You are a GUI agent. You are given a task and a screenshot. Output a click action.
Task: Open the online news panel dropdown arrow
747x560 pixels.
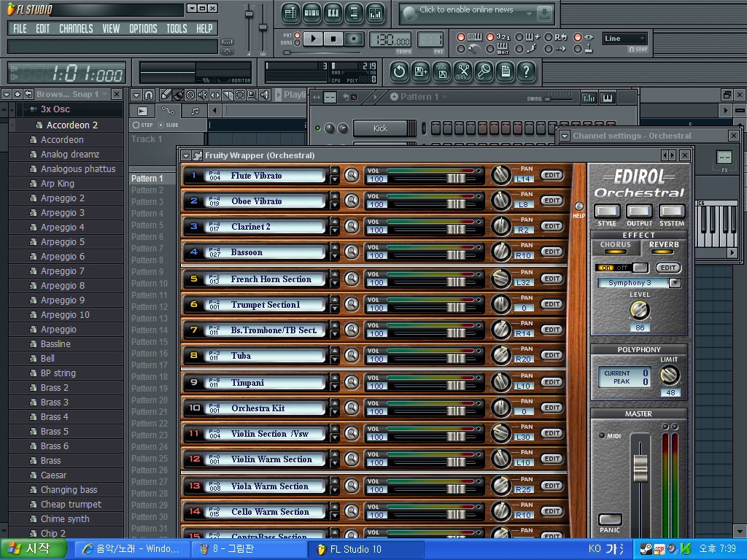point(529,14)
